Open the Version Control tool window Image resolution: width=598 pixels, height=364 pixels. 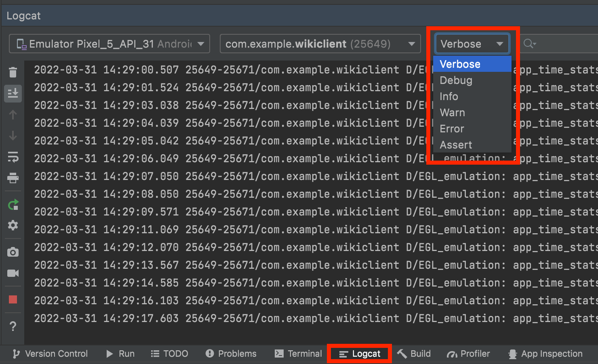click(x=50, y=354)
